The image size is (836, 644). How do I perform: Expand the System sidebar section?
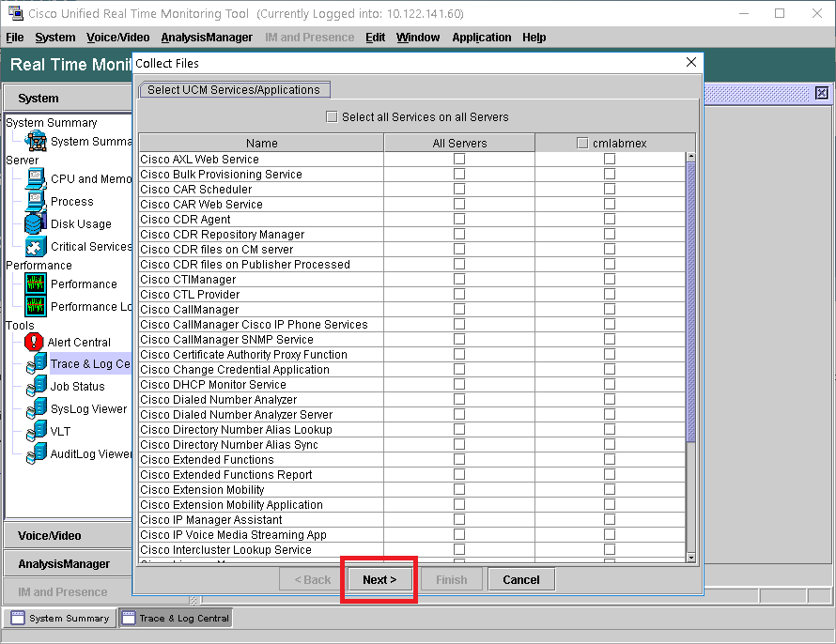pyautogui.click(x=69, y=98)
